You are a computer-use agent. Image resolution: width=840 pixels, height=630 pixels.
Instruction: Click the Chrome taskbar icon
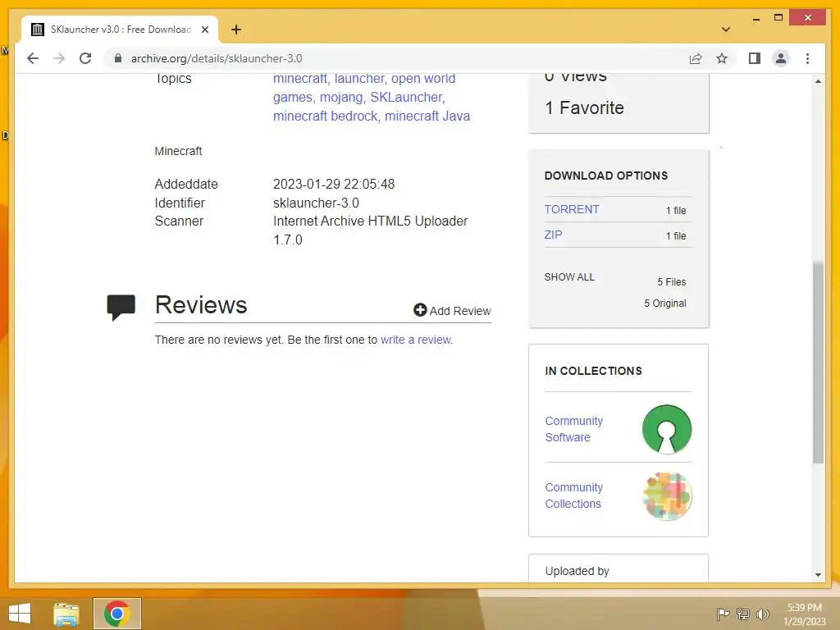click(x=116, y=614)
